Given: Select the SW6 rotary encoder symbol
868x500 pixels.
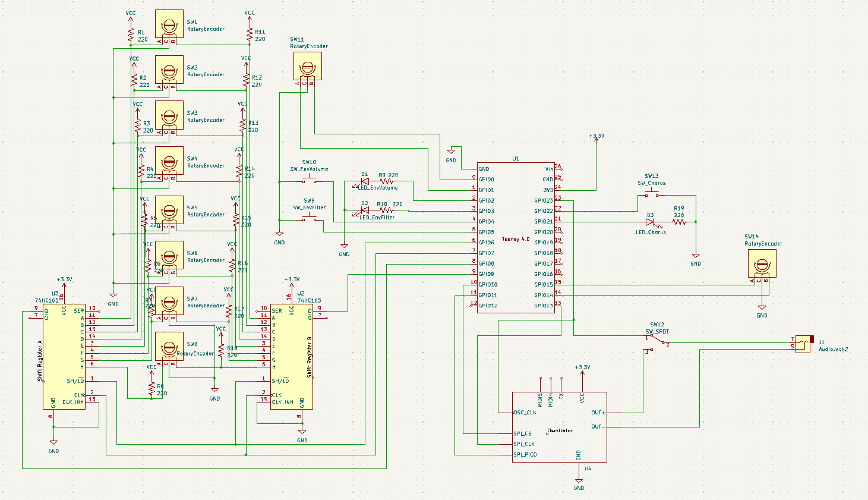Looking at the screenshot, I should pos(169,256).
